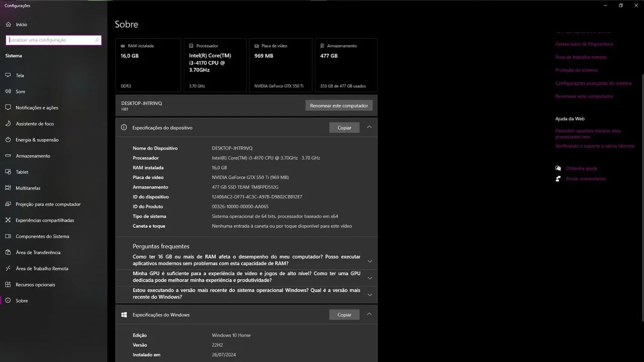
Task: Open Área de Trabalho Remota icon
Action: coord(8,268)
